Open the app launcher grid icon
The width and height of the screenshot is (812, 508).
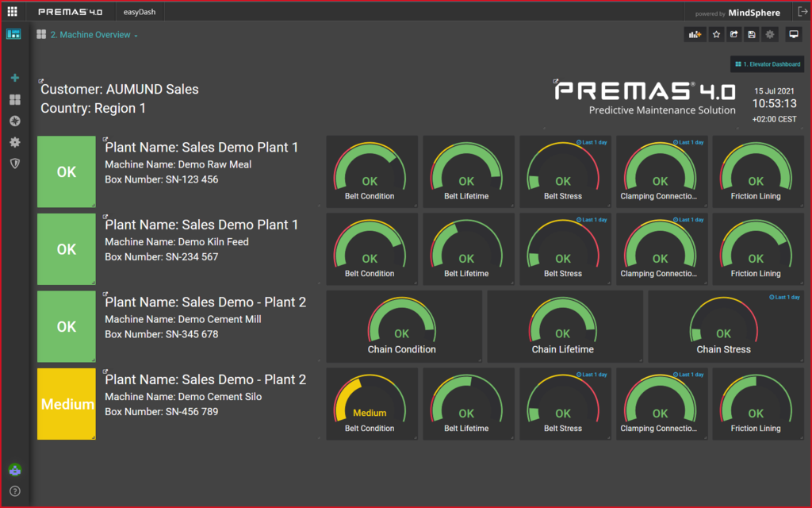(12, 12)
